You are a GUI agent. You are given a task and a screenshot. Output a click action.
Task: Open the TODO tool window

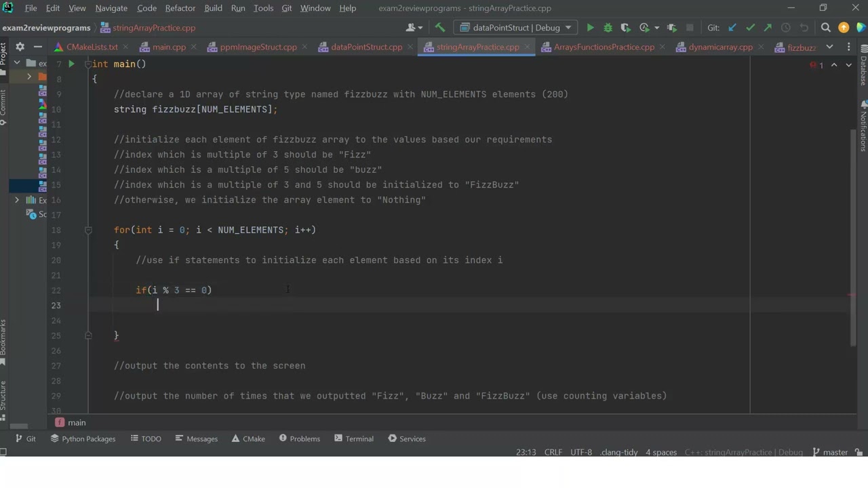[146, 439]
